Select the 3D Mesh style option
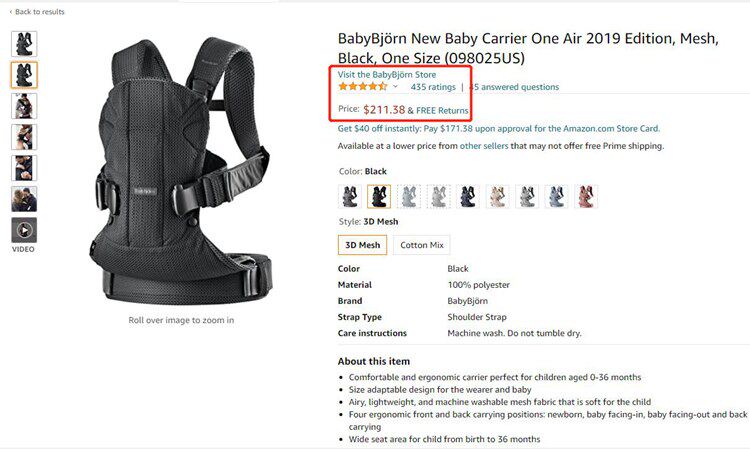Viewport: 750px width, 449px height. pyautogui.click(x=363, y=245)
